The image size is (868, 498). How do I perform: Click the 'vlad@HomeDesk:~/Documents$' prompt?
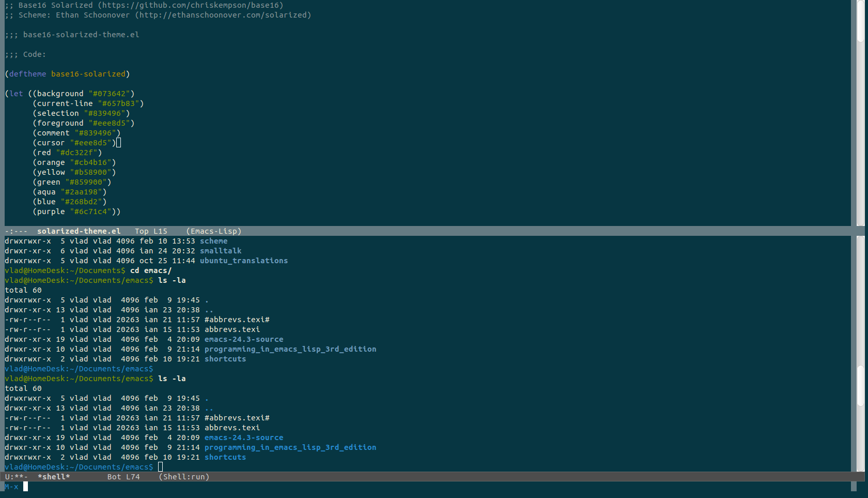[x=65, y=270]
